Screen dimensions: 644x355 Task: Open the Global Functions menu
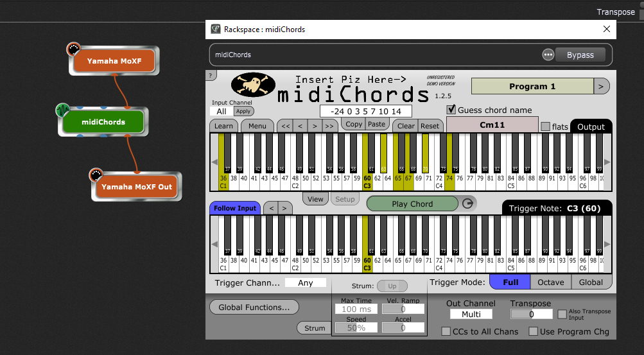(254, 307)
